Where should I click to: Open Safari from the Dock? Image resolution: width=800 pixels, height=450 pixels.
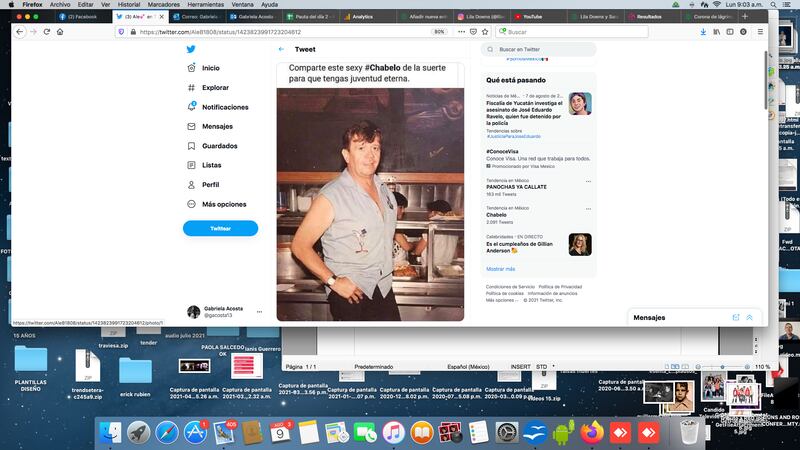pos(167,433)
